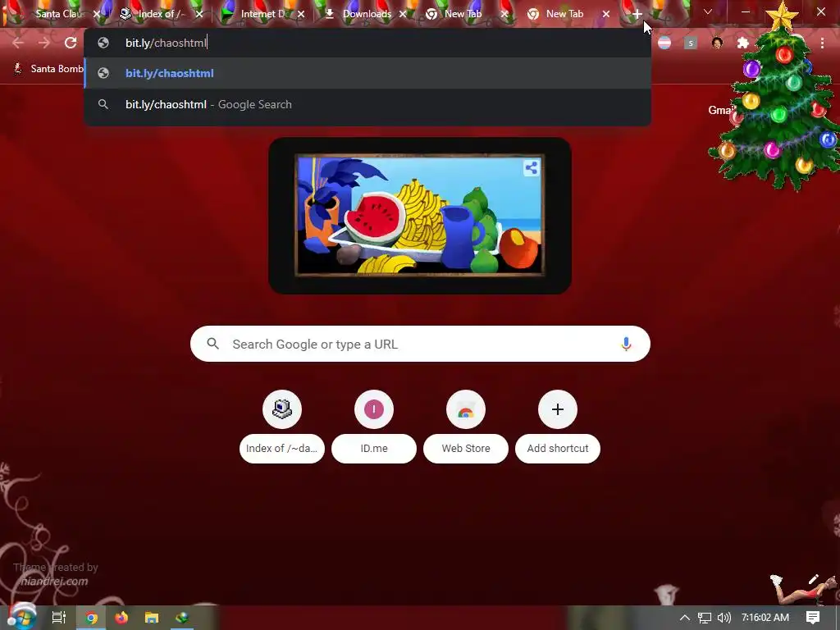Click the gray 'S' extension icon

tap(691, 43)
